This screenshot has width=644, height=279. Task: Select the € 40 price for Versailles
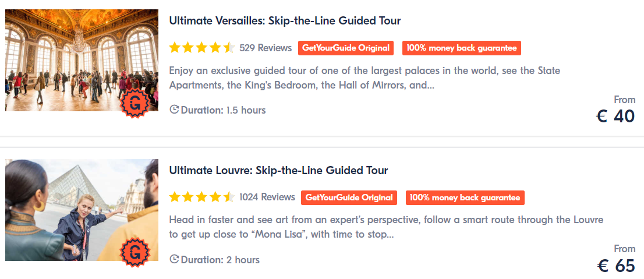pos(615,116)
